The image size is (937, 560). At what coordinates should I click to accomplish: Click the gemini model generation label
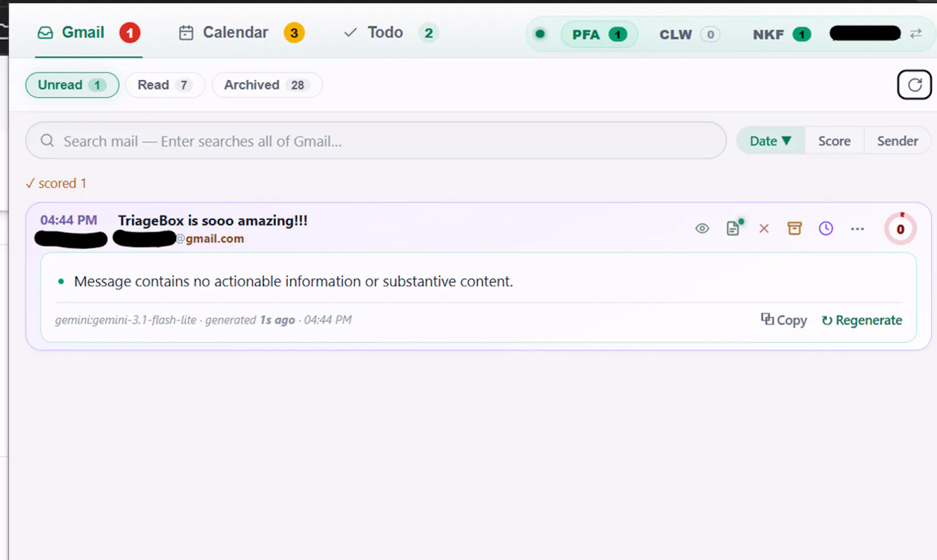coord(203,320)
